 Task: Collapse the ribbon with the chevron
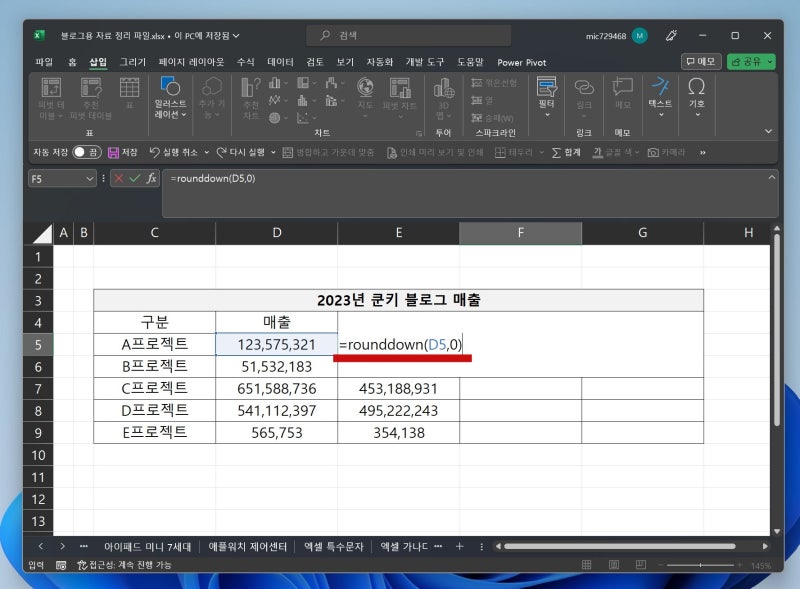coord(768,131)
